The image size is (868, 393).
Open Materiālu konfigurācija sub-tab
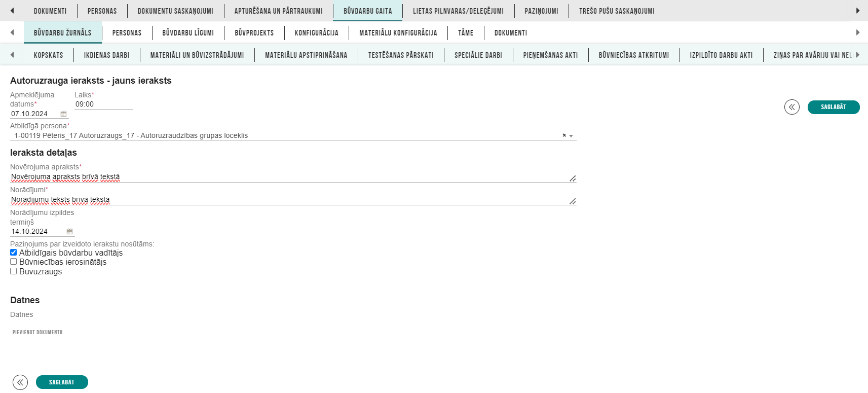point(398,32)
